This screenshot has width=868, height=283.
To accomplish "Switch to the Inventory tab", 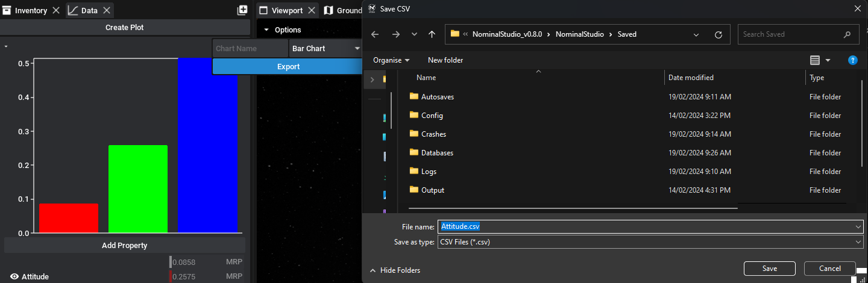I will (x=24, y=10).
